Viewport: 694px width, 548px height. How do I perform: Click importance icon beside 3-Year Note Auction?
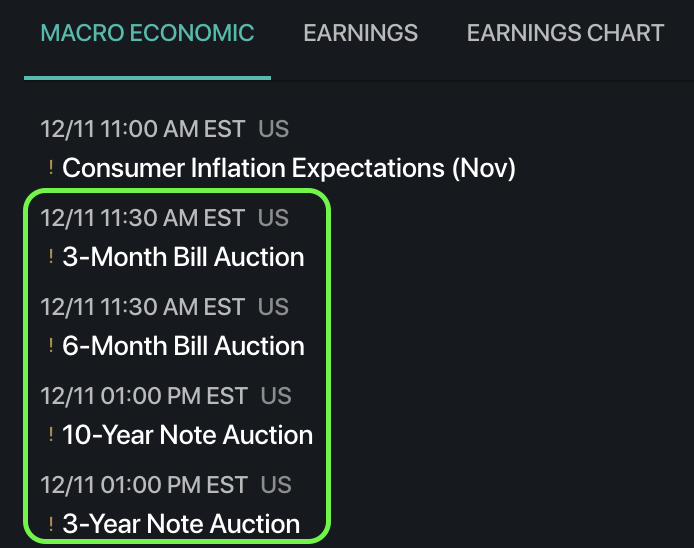click(x=51, y=524)
